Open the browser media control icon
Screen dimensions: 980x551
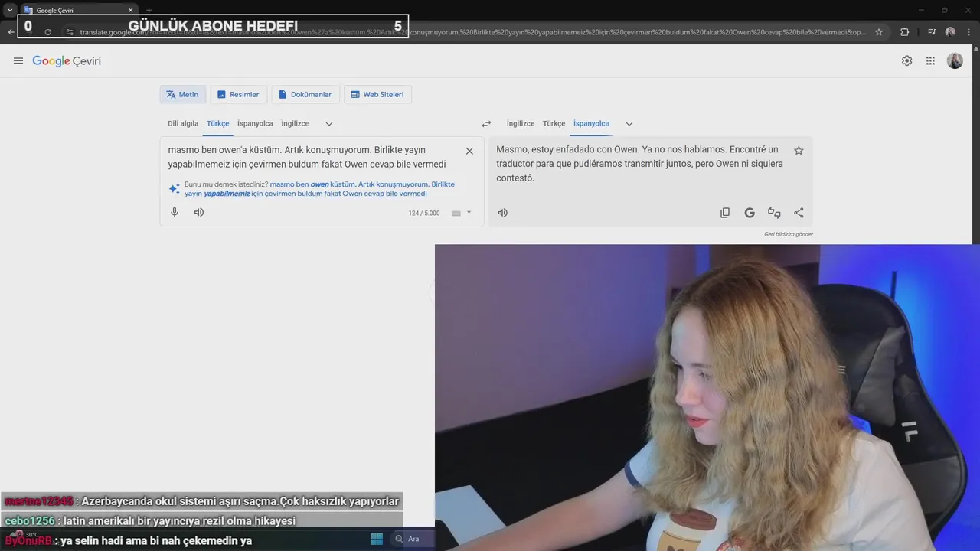pos(932,32)
